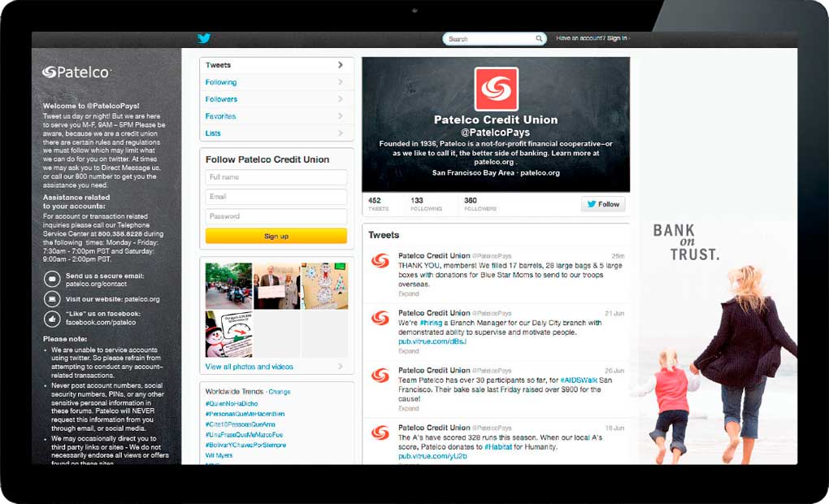Open the 133 Following count
The width and height of the screenshot is (829, 504).
426,203
